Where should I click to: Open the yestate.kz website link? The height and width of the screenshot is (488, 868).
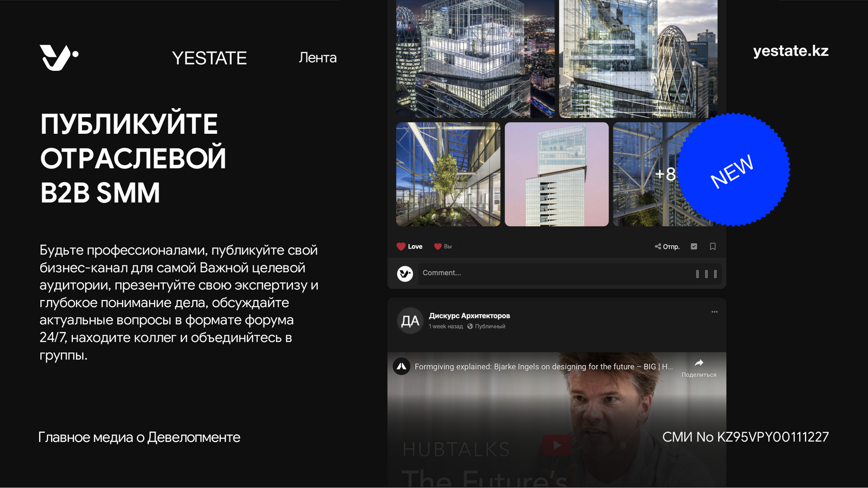tap(791, 51)
